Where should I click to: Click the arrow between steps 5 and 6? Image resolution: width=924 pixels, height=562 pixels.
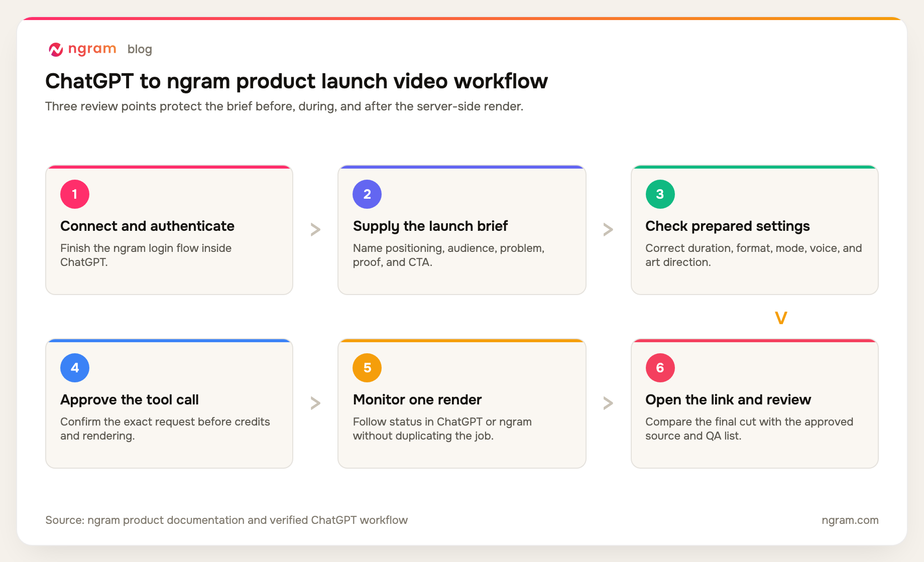click(608, 403)
